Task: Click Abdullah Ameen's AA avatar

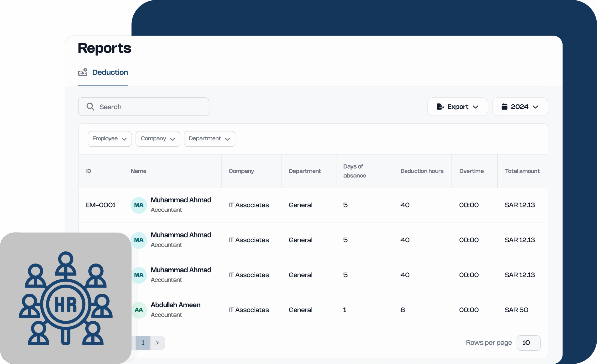Action: click(139, 310)
